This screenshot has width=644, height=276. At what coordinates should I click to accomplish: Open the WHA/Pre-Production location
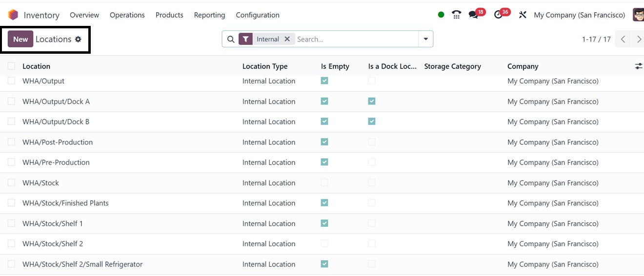click(56, 162)
